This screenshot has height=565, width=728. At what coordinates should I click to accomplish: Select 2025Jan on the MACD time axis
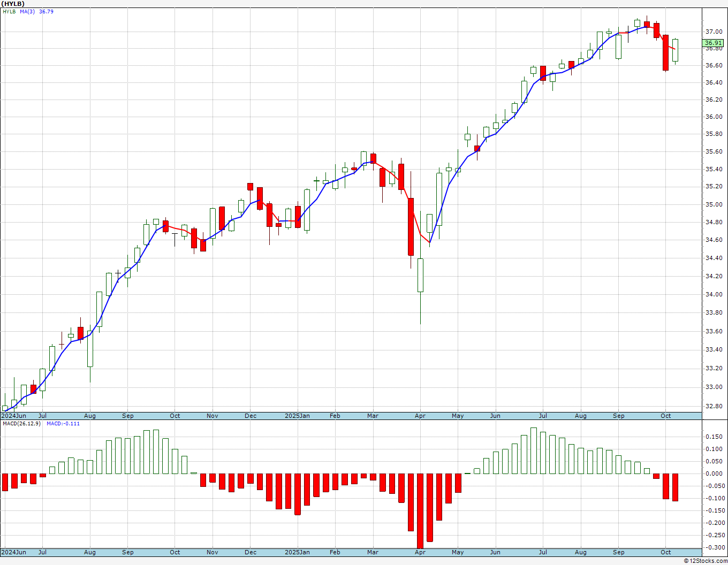point(297,552)
